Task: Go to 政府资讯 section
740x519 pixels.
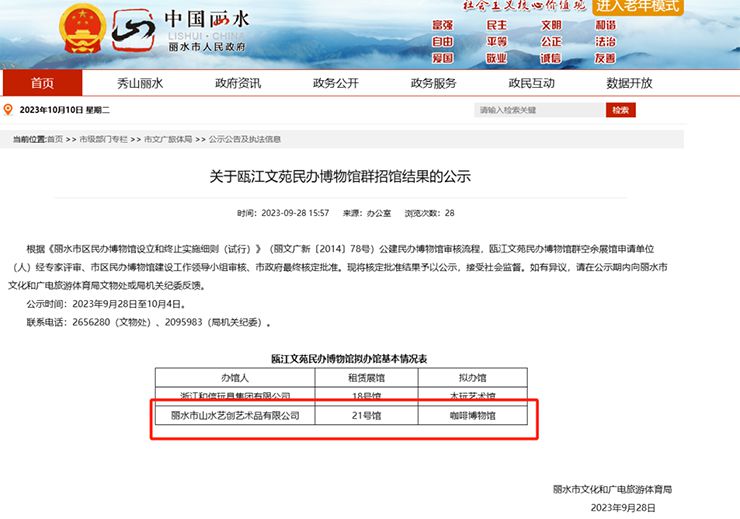Action: pos(237,83)
